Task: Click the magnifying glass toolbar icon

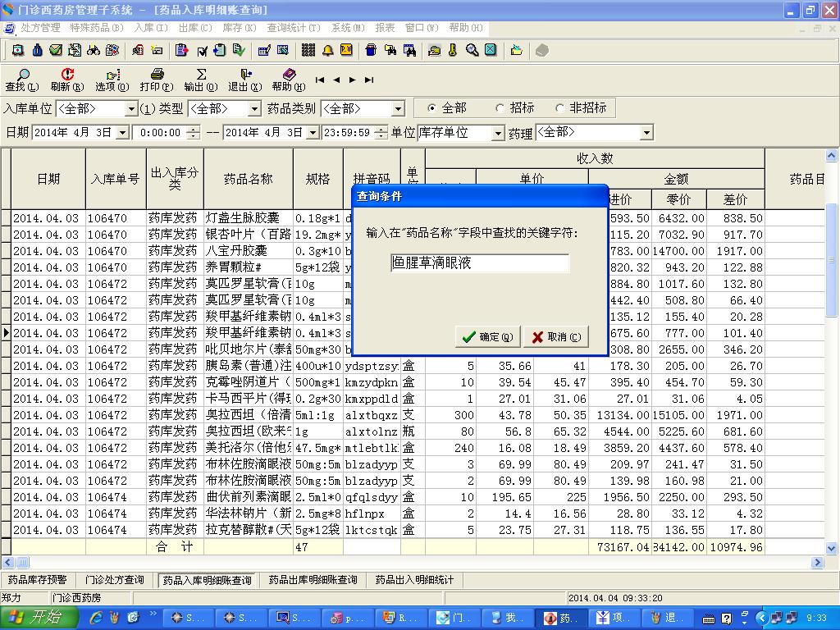Action: click(x=472, y=50)
